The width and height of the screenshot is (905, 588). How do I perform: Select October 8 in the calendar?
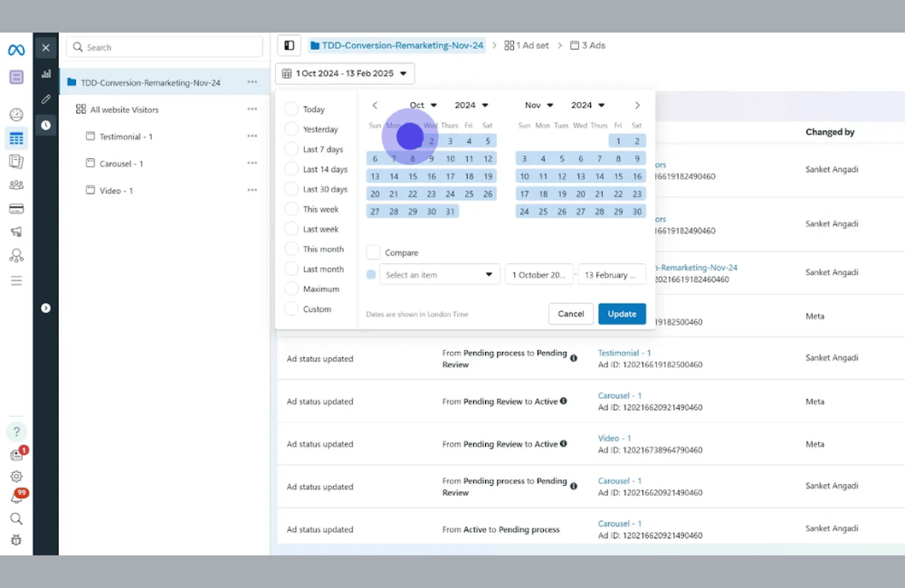[x=412, y=156]
